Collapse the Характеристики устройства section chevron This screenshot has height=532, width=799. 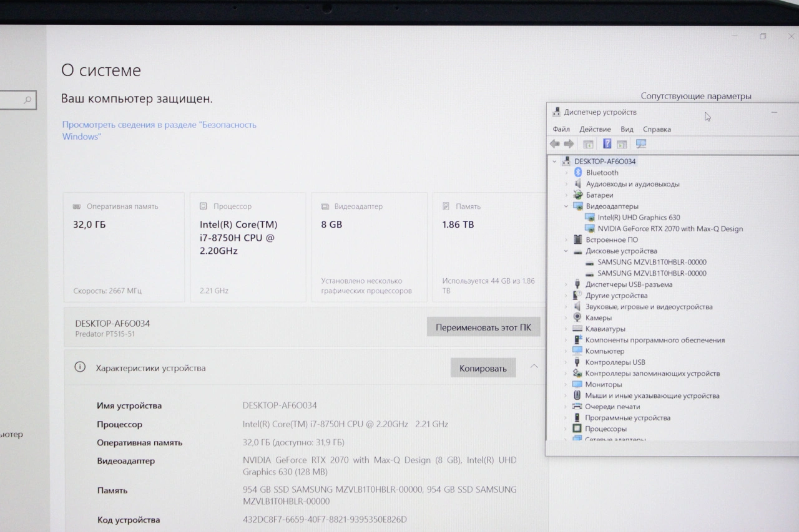(x=534, y=367)
